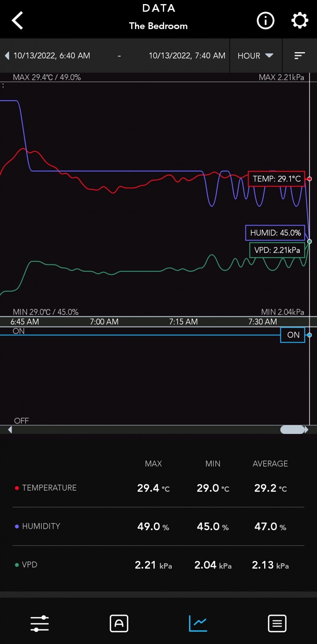The height and width of the screenshot is (644, 317).
Task: Expand the HOUR range dropdown
Action: 255,56
